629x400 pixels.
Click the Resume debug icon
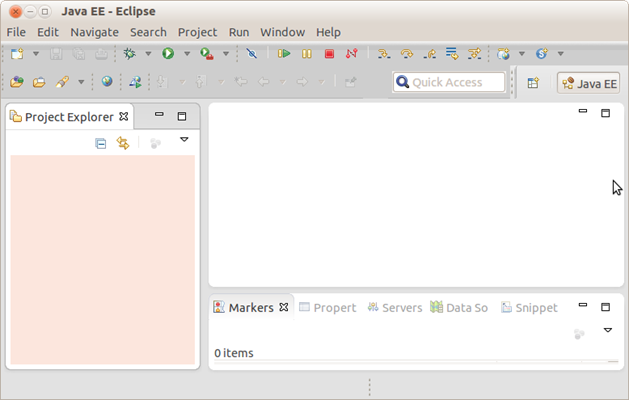pos(284,53)
